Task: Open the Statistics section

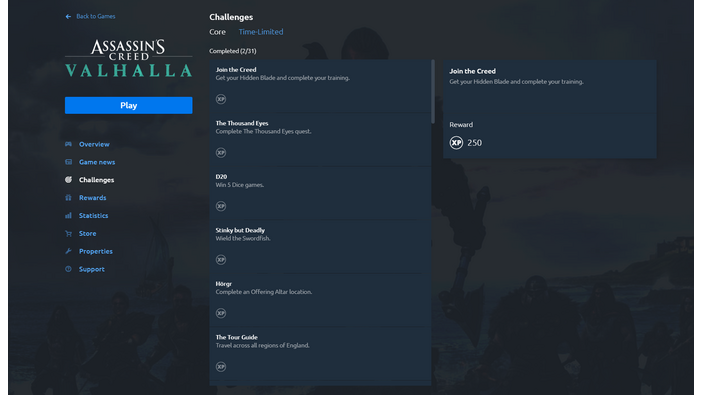Action: 93,215
